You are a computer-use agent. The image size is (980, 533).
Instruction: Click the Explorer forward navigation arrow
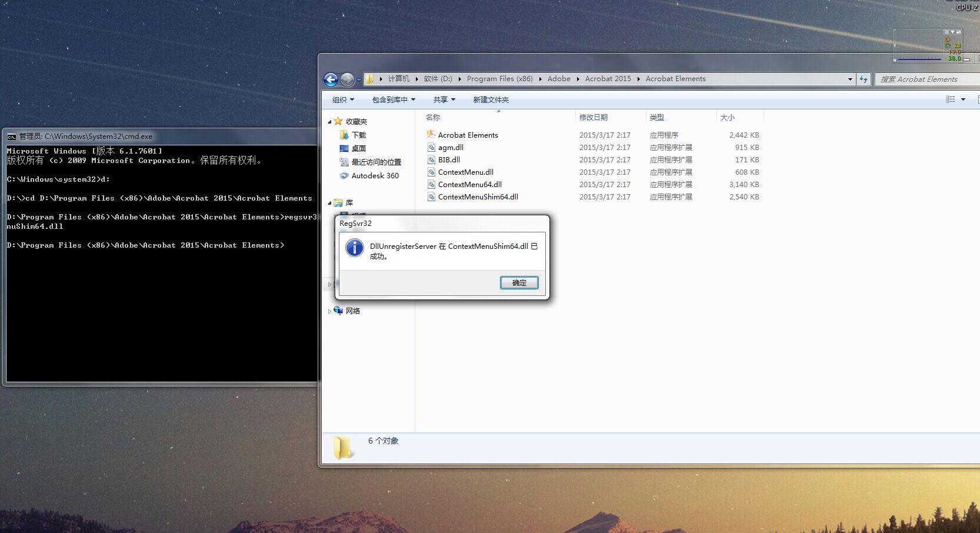coord(347,79)
